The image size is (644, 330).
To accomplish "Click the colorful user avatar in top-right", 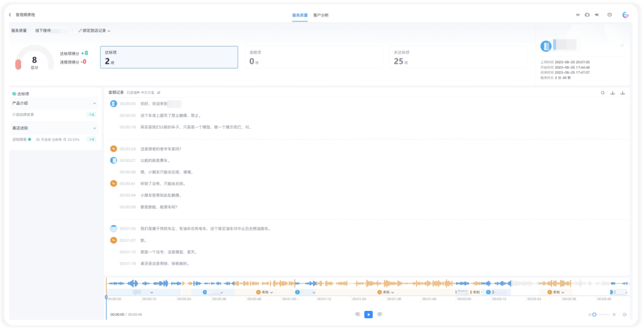I will click(x=626, y=15).
